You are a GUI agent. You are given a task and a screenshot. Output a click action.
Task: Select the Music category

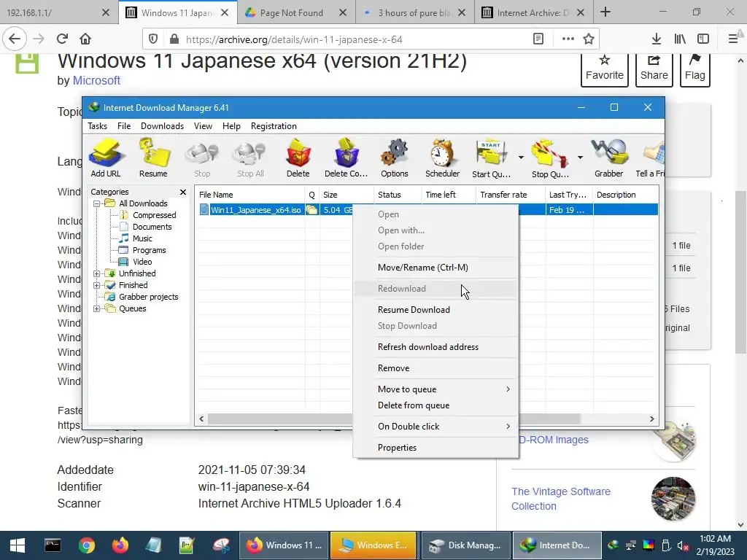(142, 238)
